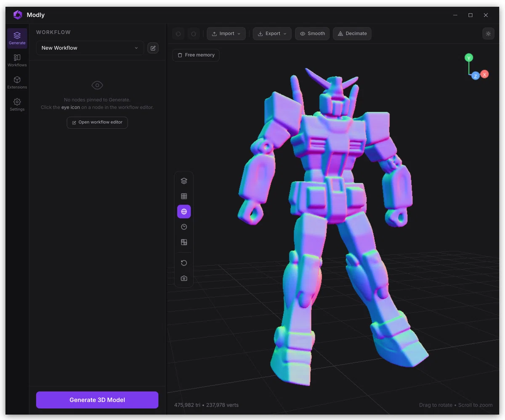Click the 'Modly' title text
Image resolution: width=505 pixels, height=420 pixels.
click(35, 15)
